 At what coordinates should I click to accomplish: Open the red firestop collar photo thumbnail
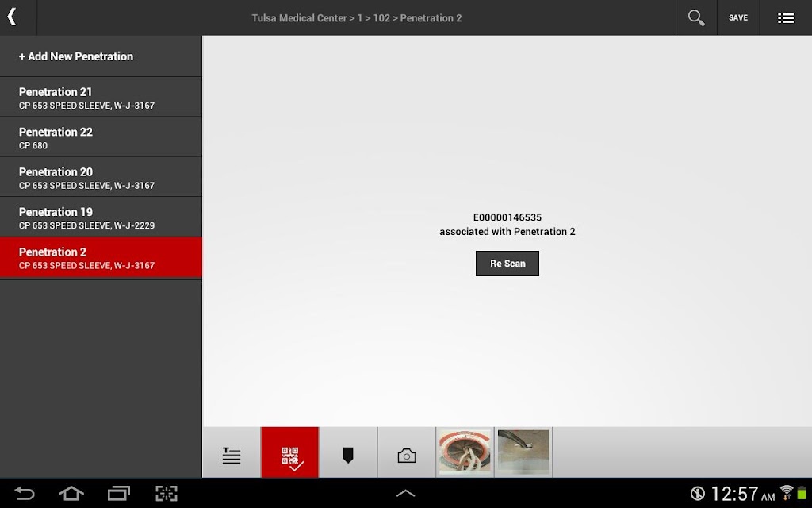(465, 452)
